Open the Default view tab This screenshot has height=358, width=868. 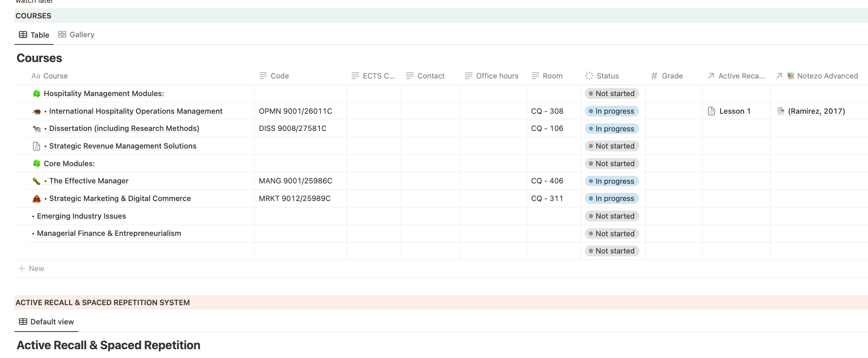coord(46,322)
